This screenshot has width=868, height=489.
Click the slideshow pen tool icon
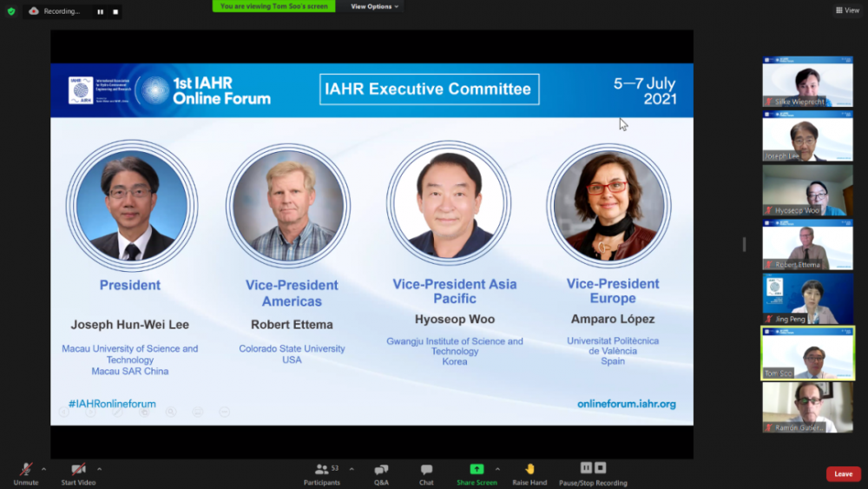coord(117,412)
